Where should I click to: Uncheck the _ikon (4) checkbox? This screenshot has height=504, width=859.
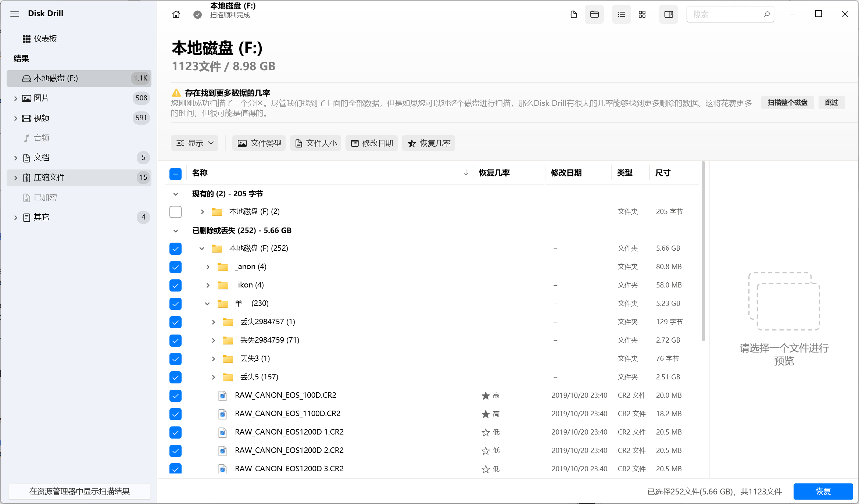pos(176,285)
